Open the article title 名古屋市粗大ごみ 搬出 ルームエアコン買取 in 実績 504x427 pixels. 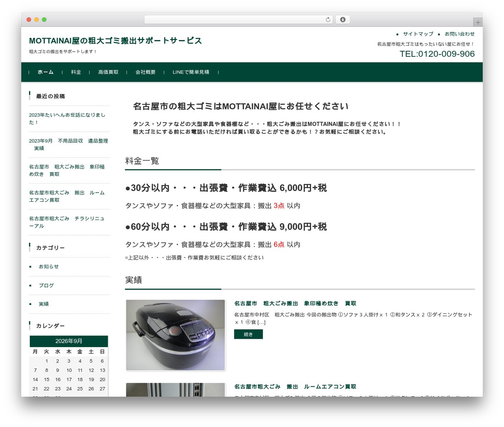295,386
